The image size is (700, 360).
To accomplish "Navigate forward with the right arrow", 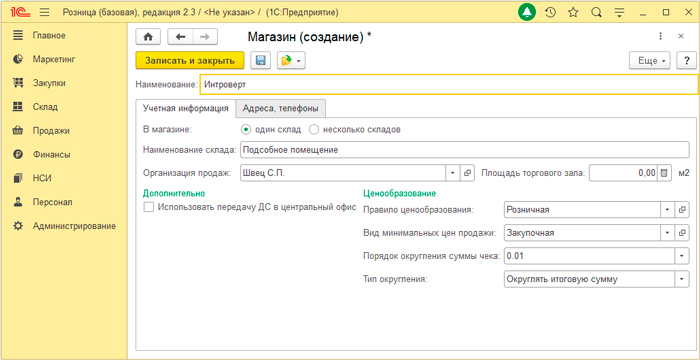I will [x=205, y=37].
